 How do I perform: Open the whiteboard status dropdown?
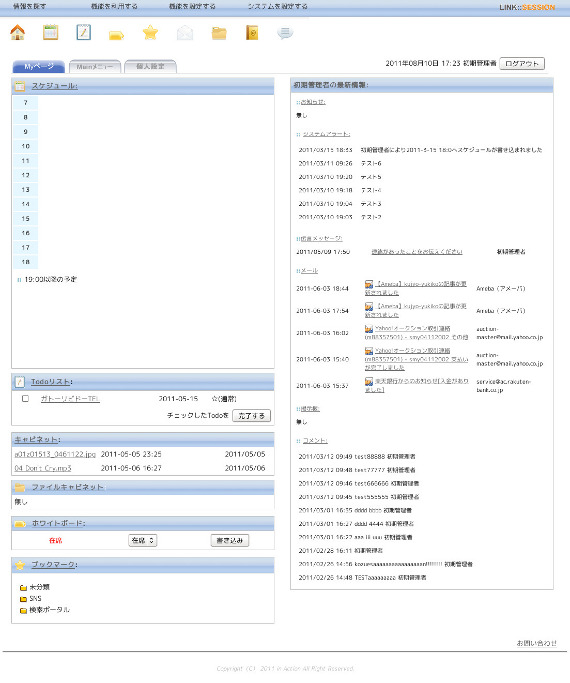click(x=143, y=540)
